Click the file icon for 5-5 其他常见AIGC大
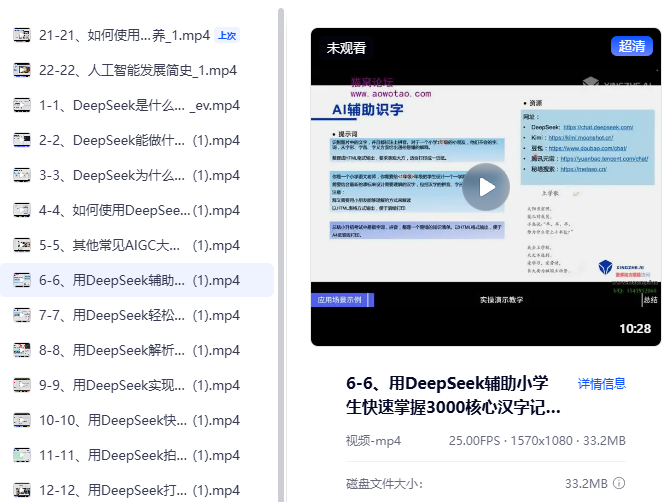The height and width of the screenshot is (502, 671). coord(22,245)
